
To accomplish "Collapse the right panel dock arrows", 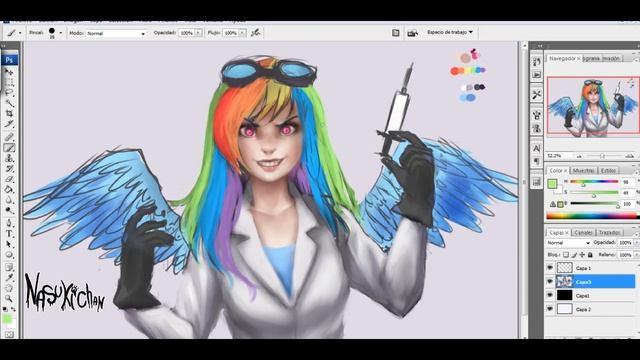I will tap(540, 46).
